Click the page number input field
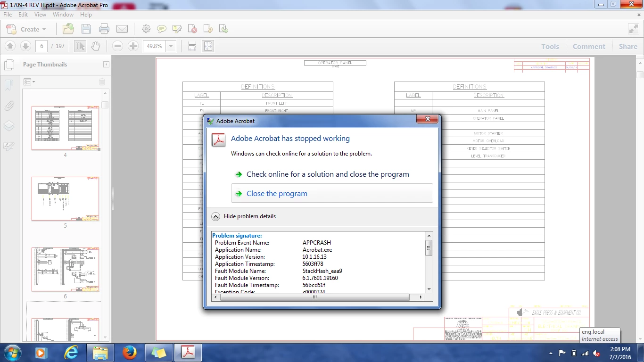 click(41, 46)
